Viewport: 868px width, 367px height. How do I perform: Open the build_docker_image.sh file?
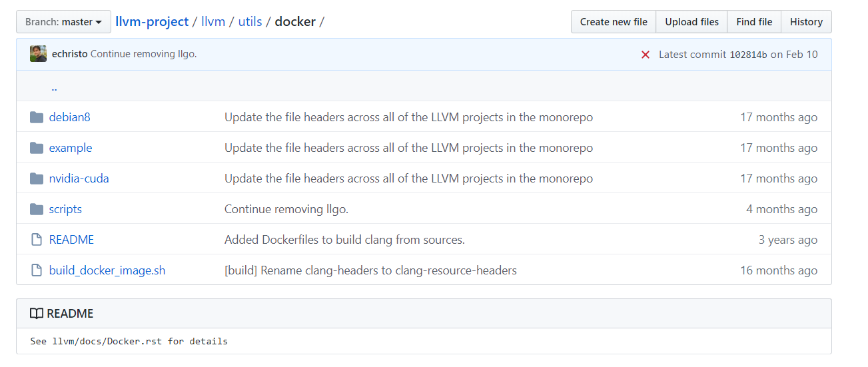pyautogui.click(x=107, y=270)
